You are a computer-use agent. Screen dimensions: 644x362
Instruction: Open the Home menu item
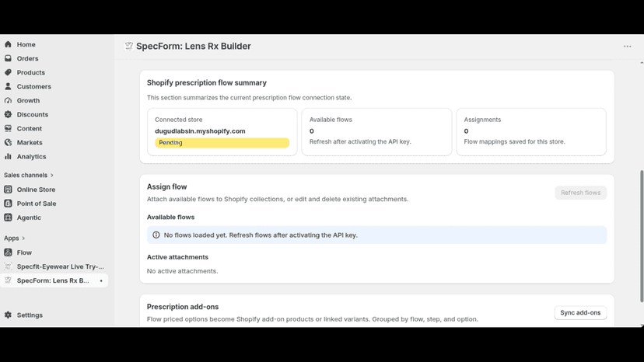click(x=26, y=44)
